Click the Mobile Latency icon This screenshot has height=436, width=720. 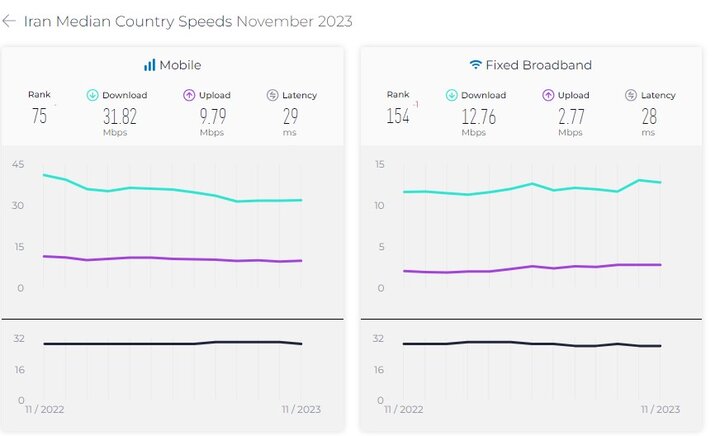(273, 95)
